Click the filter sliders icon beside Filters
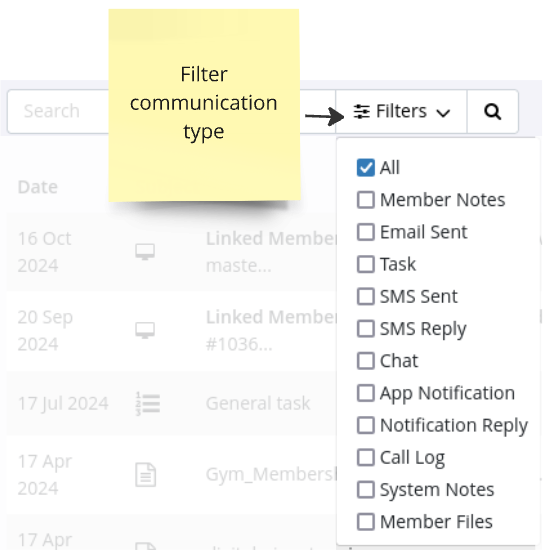This screenshot has width=543, height=551. click(x=362, y=112)
